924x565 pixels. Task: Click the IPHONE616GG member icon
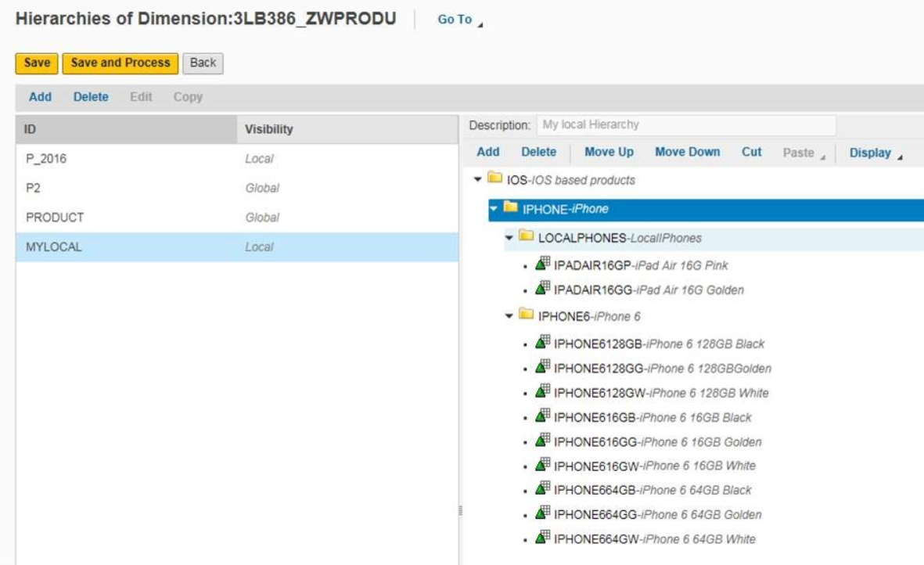(543, 441)
